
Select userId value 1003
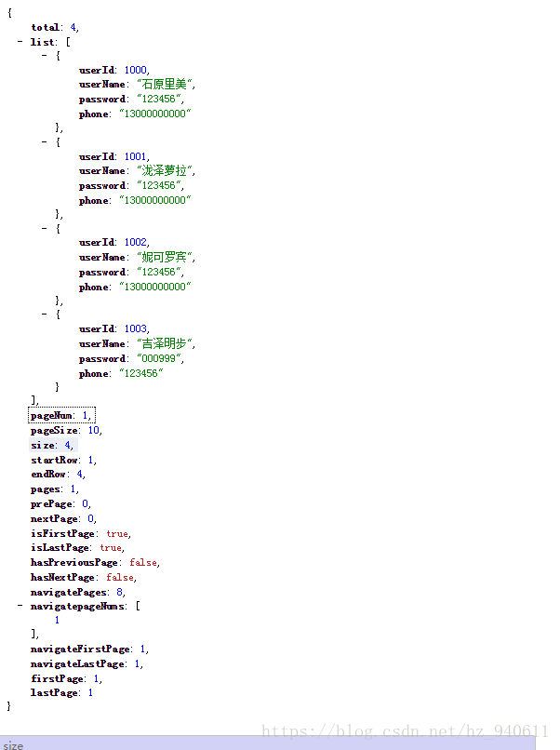point(136,328)
